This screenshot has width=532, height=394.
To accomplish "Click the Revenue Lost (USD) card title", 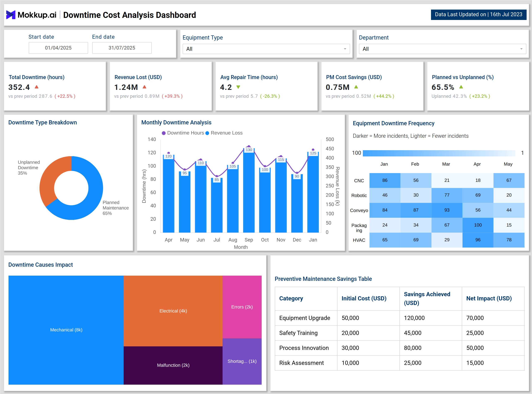I will click(x=138, y=77).
